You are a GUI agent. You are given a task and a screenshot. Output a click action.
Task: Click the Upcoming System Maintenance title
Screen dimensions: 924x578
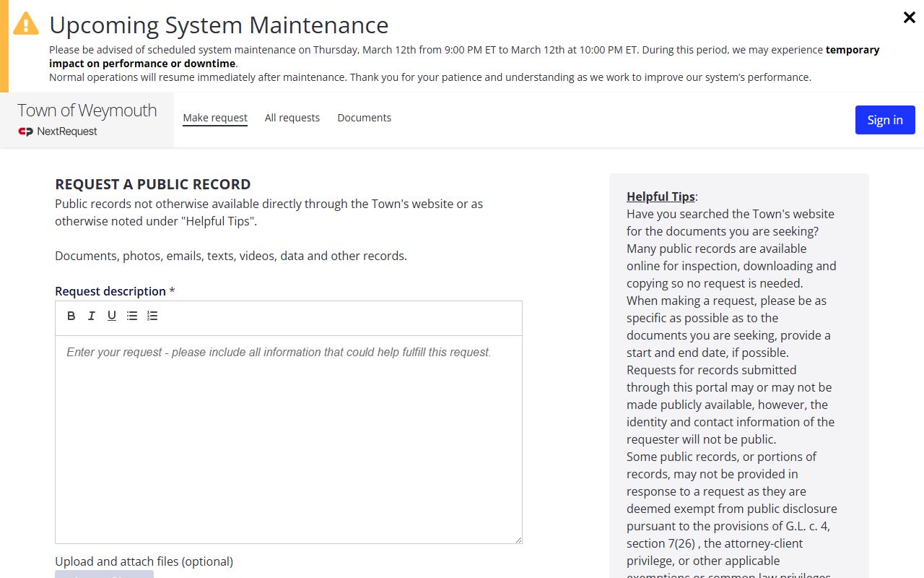pos(219,25)
